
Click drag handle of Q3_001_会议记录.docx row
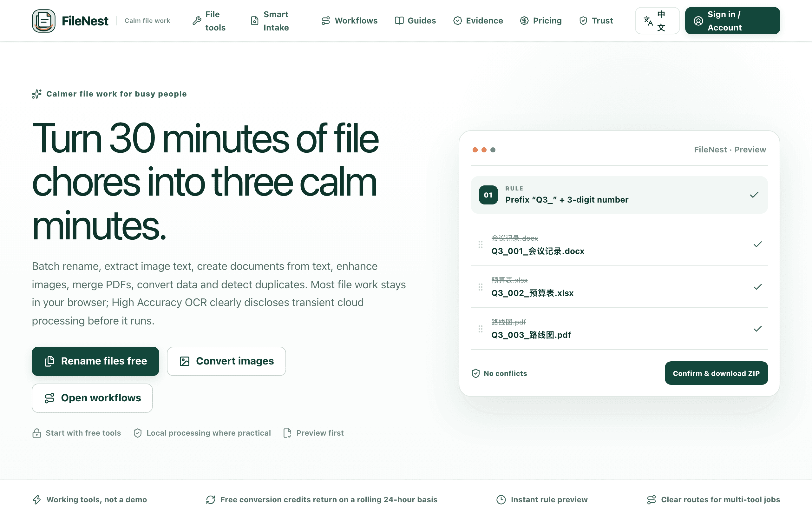pos(481,244)
